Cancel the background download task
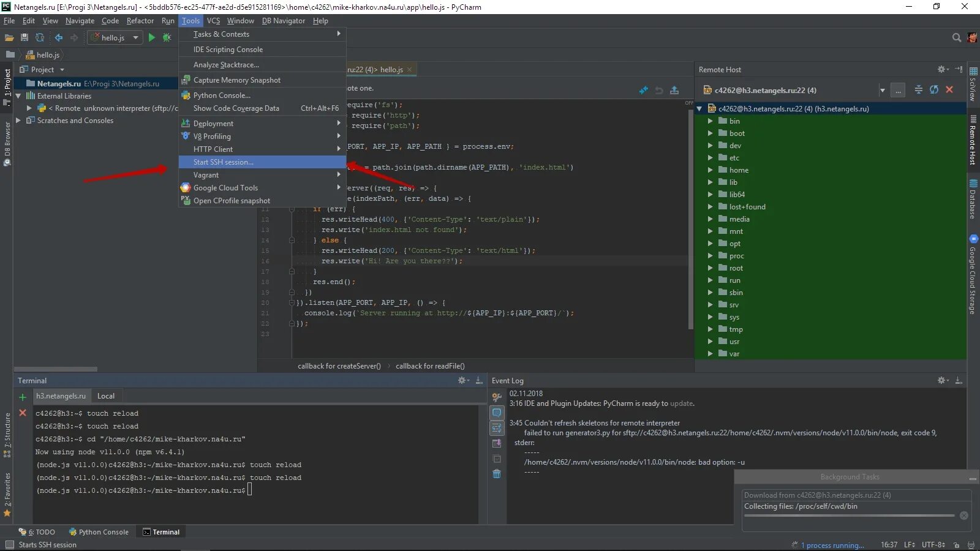980x551 pixels. 964,515
